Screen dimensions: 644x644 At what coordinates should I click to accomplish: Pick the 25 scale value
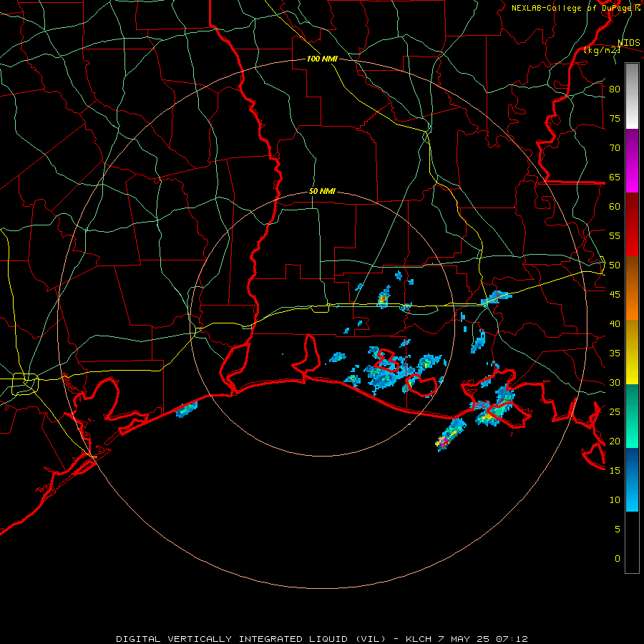tap(615, 412)
